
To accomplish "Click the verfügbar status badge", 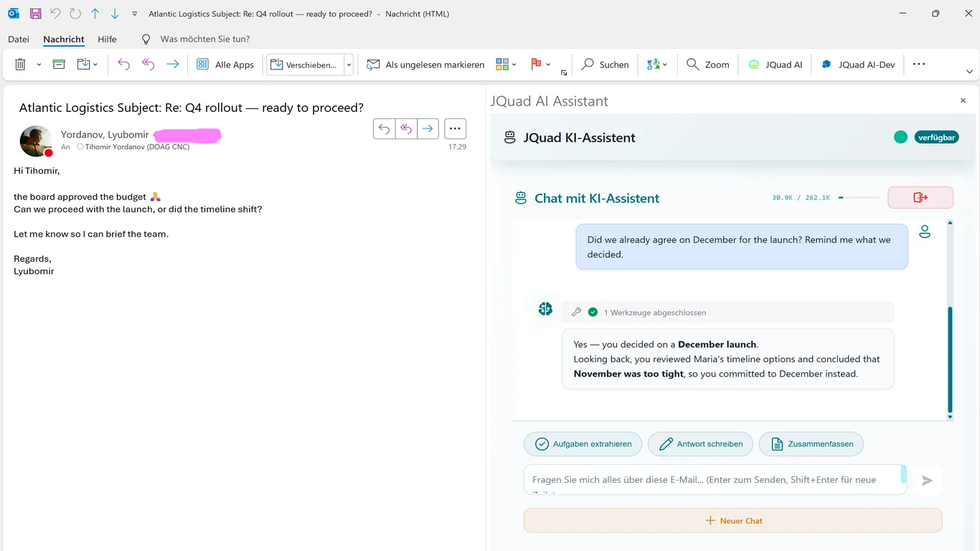I will (936, 137).
